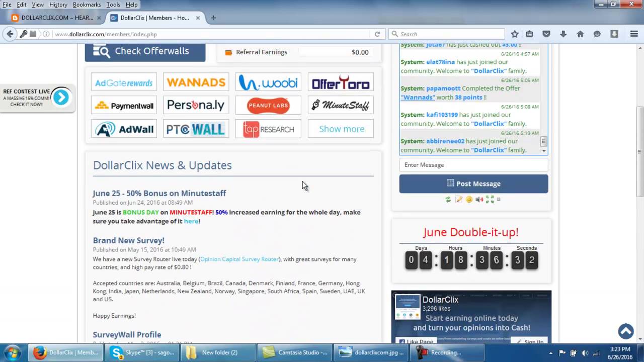The image size is (644, 362).
Task: Open the File menu
Action: coord(7,5)
